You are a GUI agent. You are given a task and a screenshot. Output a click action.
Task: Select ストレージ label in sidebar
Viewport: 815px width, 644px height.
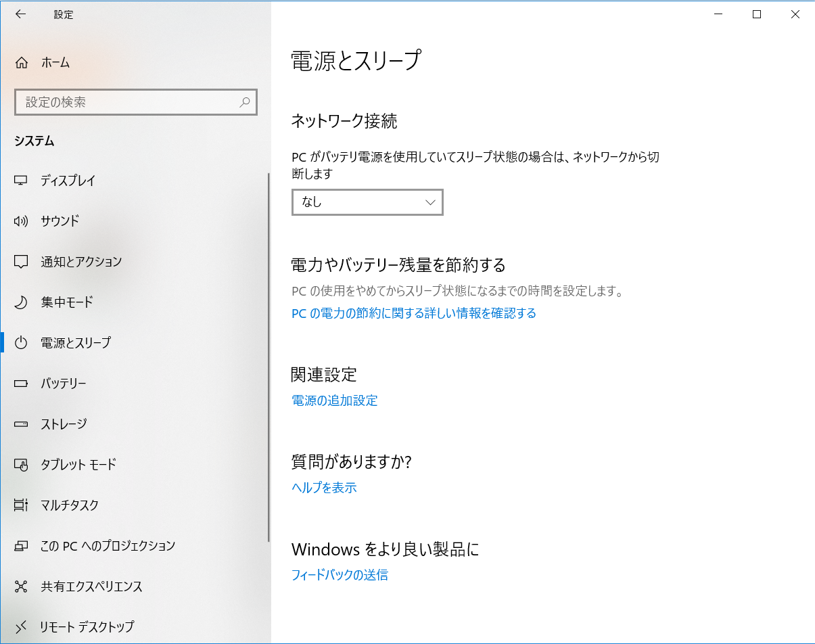[x=64, y=424]
